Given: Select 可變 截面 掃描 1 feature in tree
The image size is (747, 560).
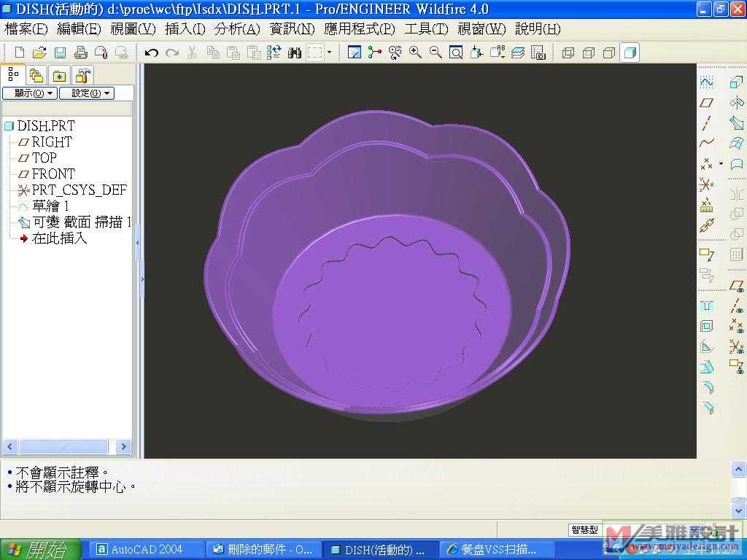Looking at the screenshot, I should click(81, 222).
